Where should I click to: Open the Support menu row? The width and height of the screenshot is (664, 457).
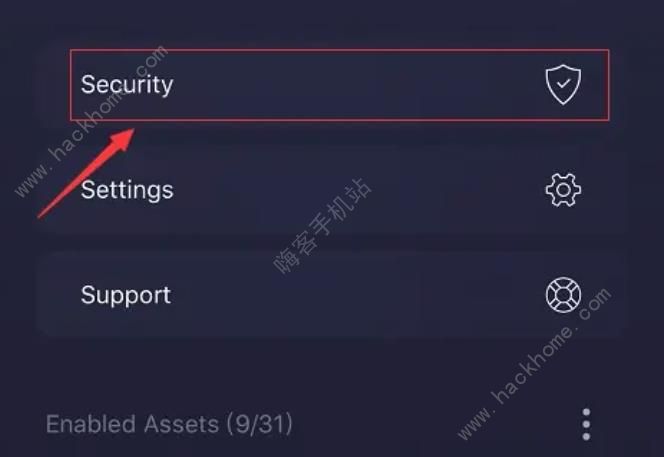click(x=332, y=295)
